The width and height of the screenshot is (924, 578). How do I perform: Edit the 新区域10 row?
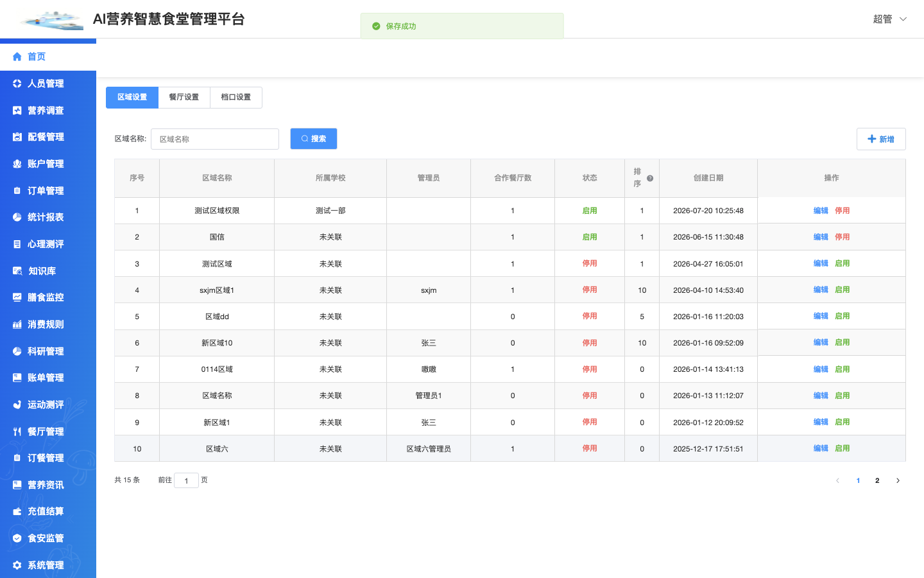[x=821, y=342]
